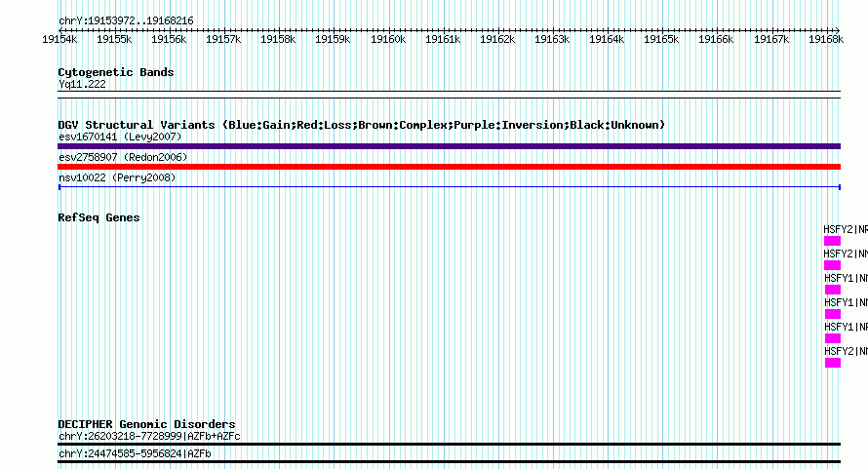Click the HSFY1|NR gene label

coord(846,327)
